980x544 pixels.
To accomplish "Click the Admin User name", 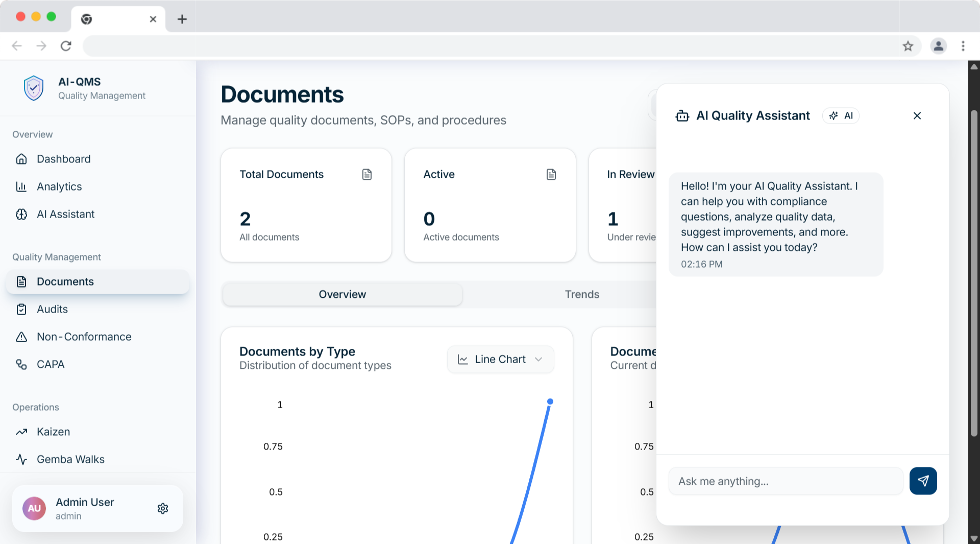I will coord(85,502).
